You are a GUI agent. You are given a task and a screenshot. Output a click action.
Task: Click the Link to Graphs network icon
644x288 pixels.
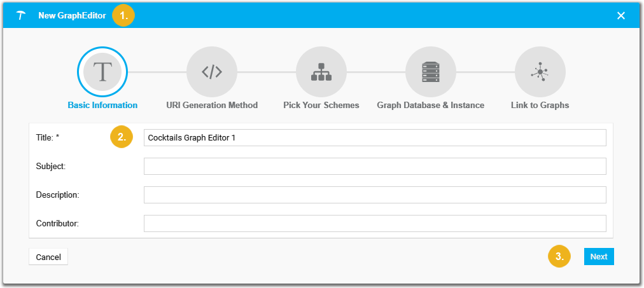[540, 72]
